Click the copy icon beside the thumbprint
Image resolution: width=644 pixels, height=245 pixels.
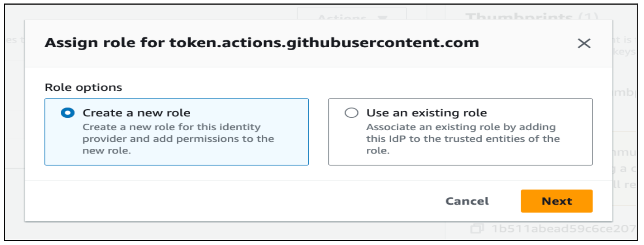[x=477, y=229]
